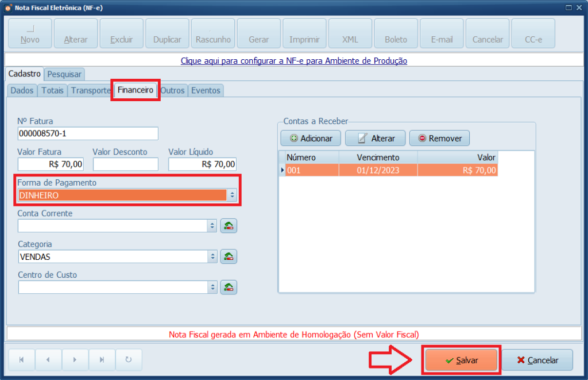588x380 pixels.
Task: Click the Valor Fatura field
Action: click(51, 164)
